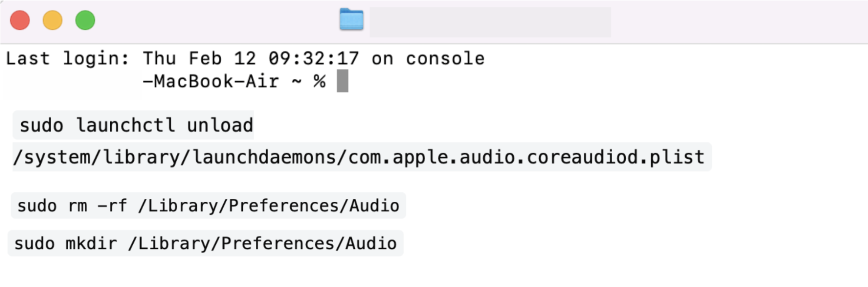
Task: Click the yellow minimize traffic light button
Action: [x=53, y=20]
